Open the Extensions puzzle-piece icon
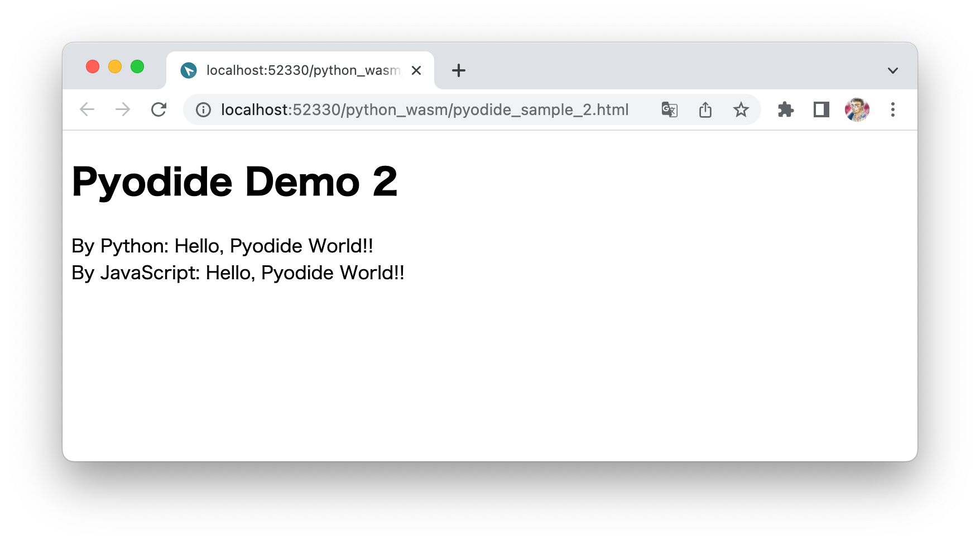 pos(786,109)
